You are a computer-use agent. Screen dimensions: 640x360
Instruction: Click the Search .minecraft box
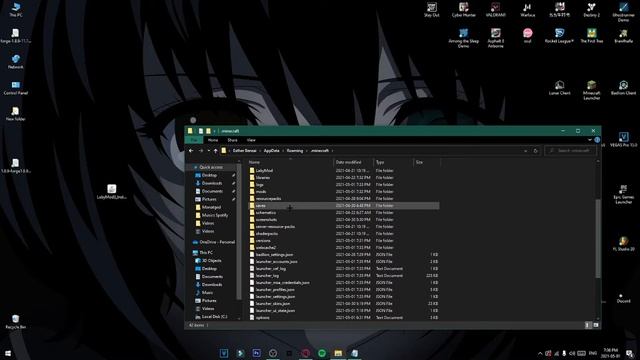coord(570,151)
